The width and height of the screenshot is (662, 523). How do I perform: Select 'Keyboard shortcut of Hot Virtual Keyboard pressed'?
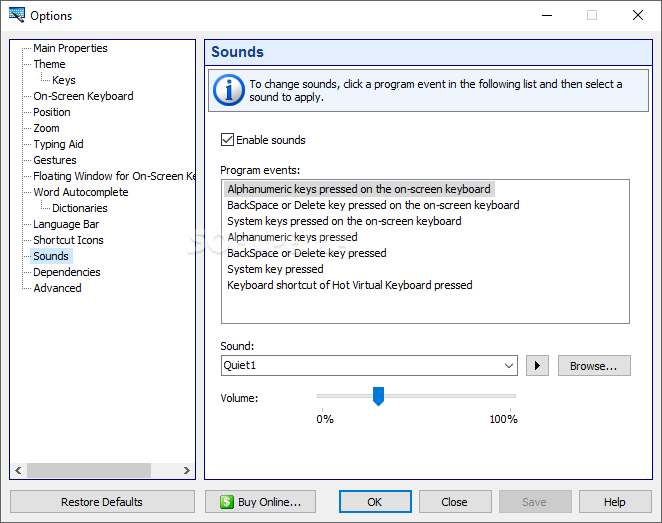coord(350,285)
